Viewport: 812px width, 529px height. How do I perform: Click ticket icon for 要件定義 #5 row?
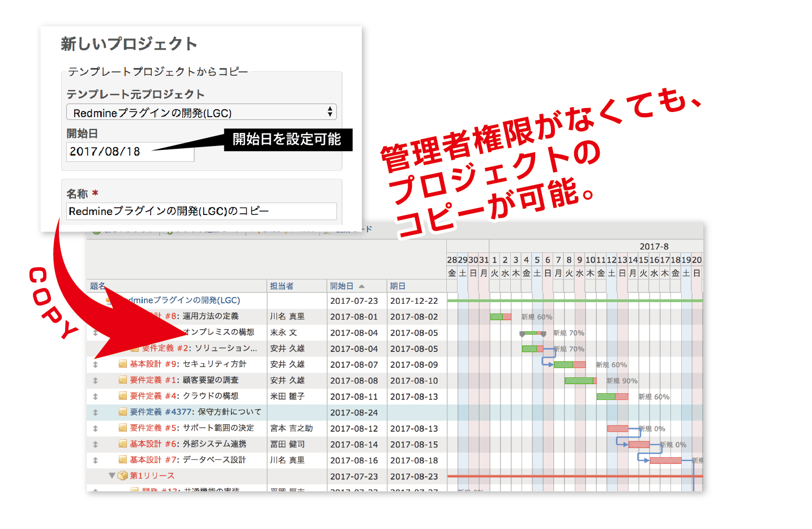coord(122,428)
